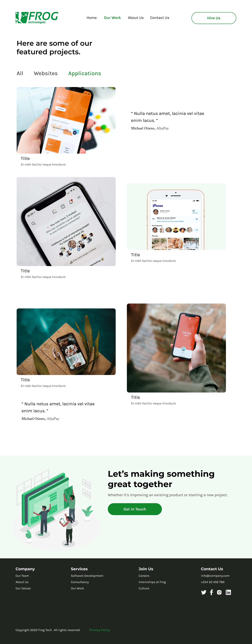
Task: Open Software Development footer link
Action: (x=87, y=576)
